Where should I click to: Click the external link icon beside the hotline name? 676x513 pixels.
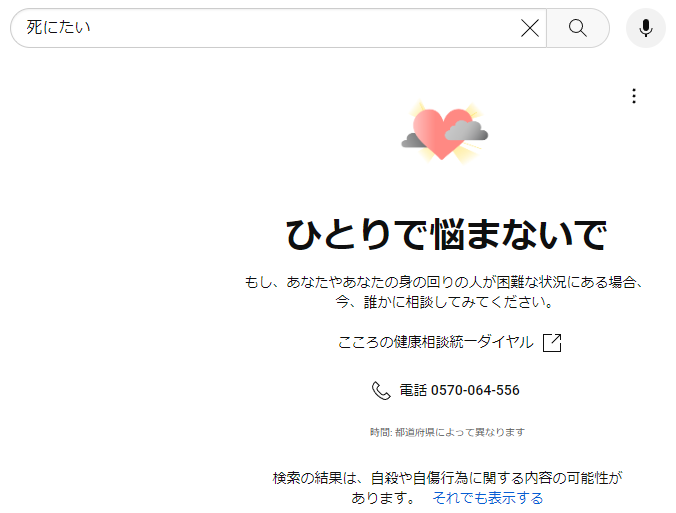pos(552,343)
